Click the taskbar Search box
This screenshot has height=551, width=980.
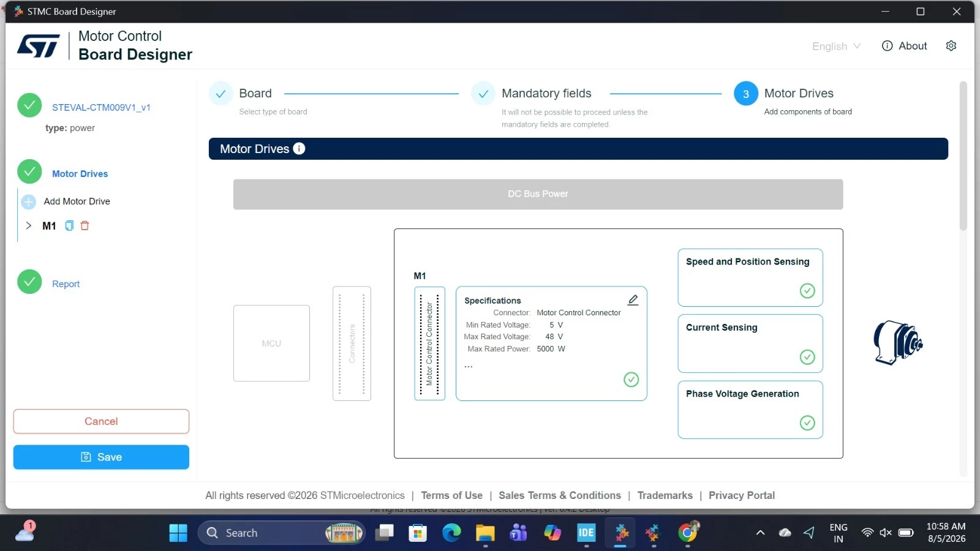click(x=282, y=533)
